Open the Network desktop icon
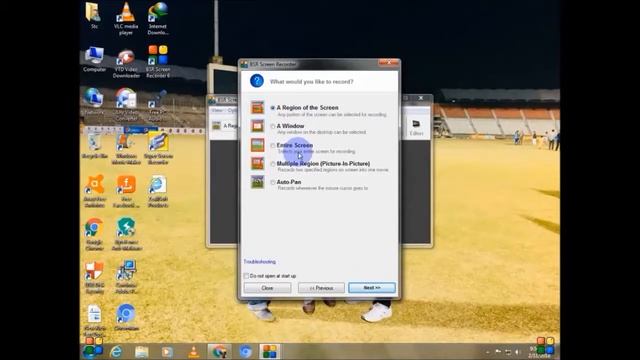 (94, 101)
